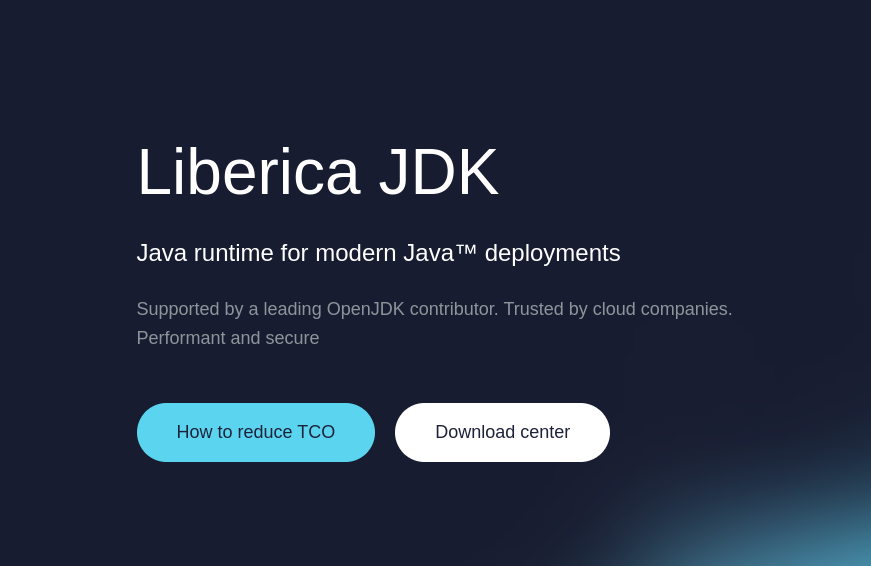Click the word contributor in the description

tap(453, 309)
